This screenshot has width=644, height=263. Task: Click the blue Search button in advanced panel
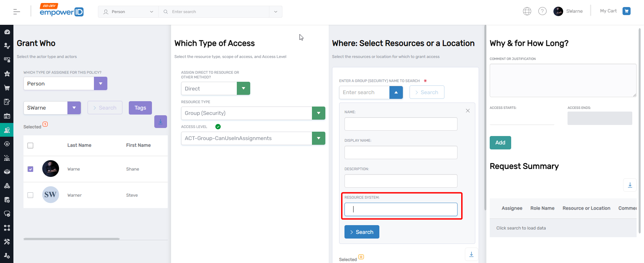click(362, 232)
